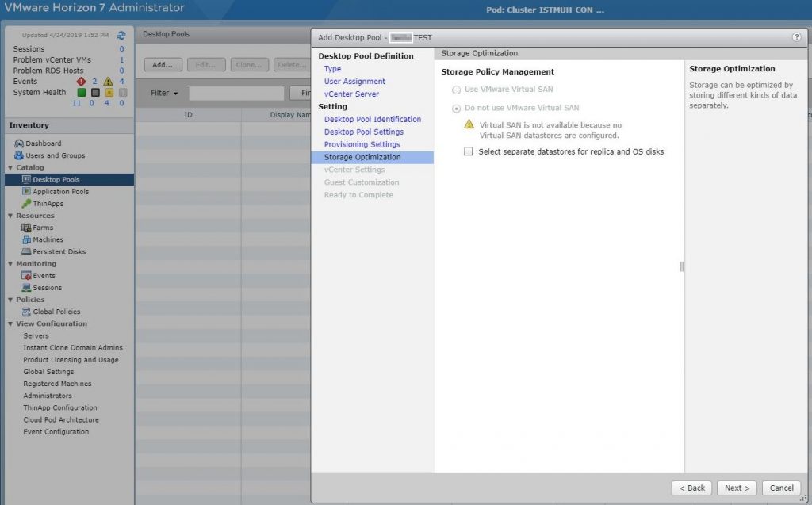This screenshot has width=812, height=505.
Task: Go to Desktop Pool Identification step
Action: [373, 119]
